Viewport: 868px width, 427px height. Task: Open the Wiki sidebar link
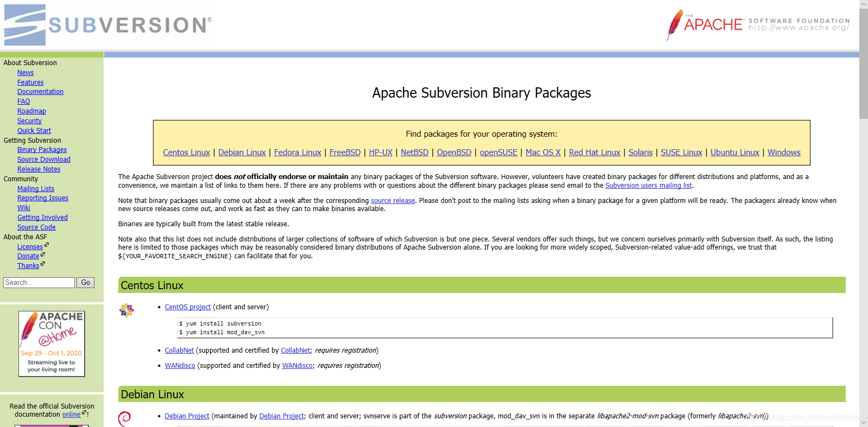click(x=23, y=208)
